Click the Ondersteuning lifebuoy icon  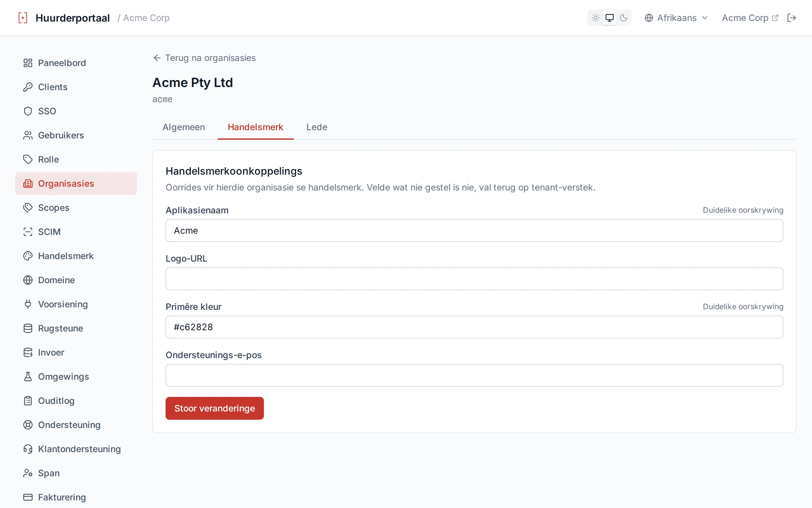[28, 425]
